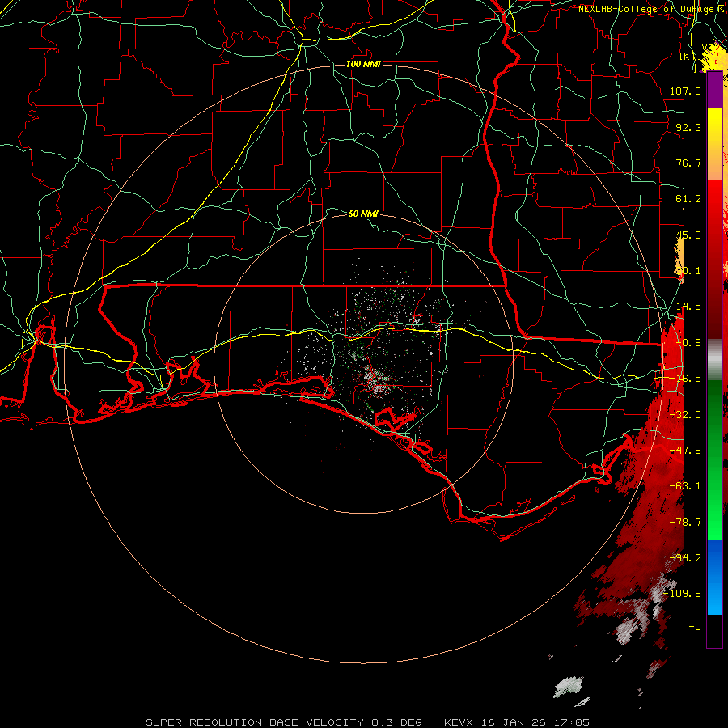This screenshot has width=728, height=728.
Task: Click the '100 NMI' range ring label
Action: [x=363, y=64]
